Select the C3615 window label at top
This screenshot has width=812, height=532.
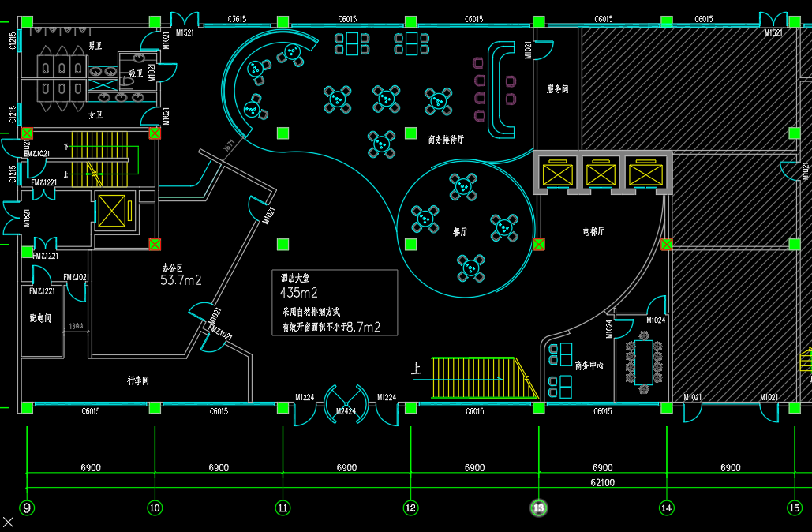(238, 18)
